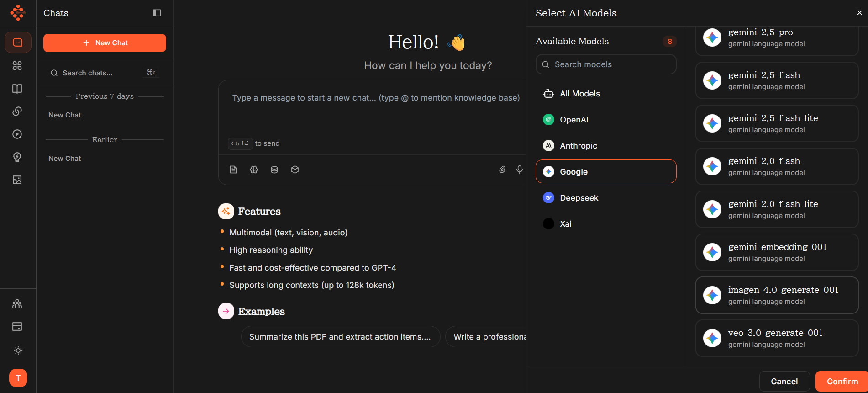Choose the veo-3.0-generate-001 model

pyautogui.click(x=777, y=338)
